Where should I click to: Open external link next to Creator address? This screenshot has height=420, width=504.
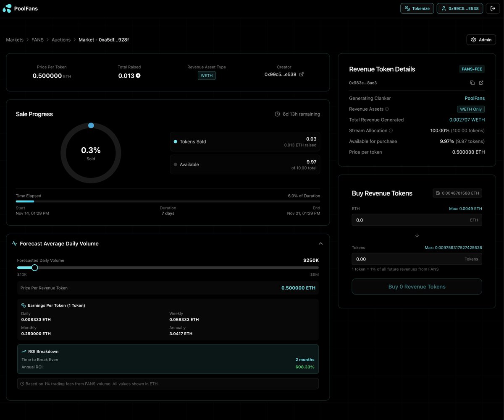pos(301,74)
